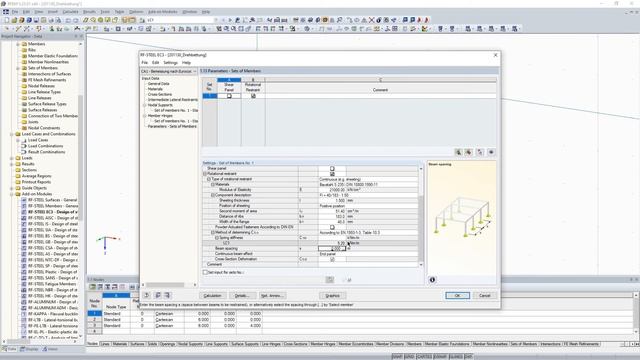Select Intermediate Lateral Restraints in tree

(x=172, y=100)
